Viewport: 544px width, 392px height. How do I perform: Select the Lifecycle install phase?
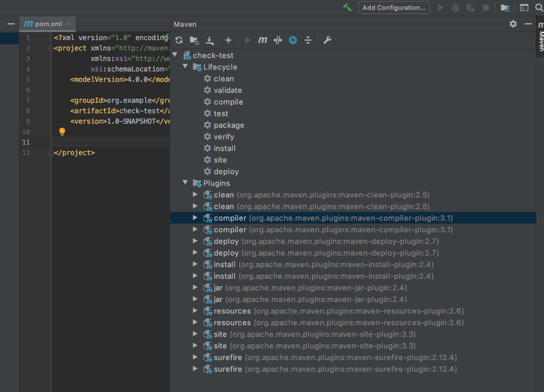click(224, 148)
